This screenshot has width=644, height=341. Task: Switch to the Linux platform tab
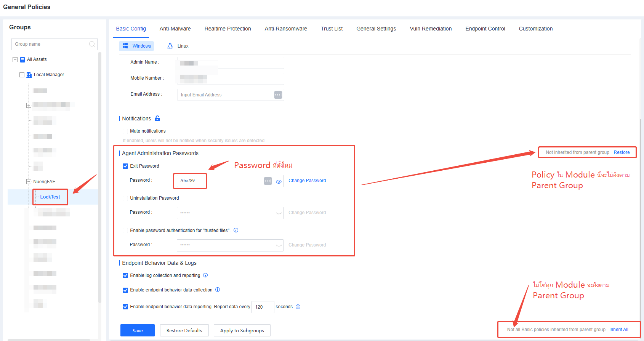pos(178,46)
